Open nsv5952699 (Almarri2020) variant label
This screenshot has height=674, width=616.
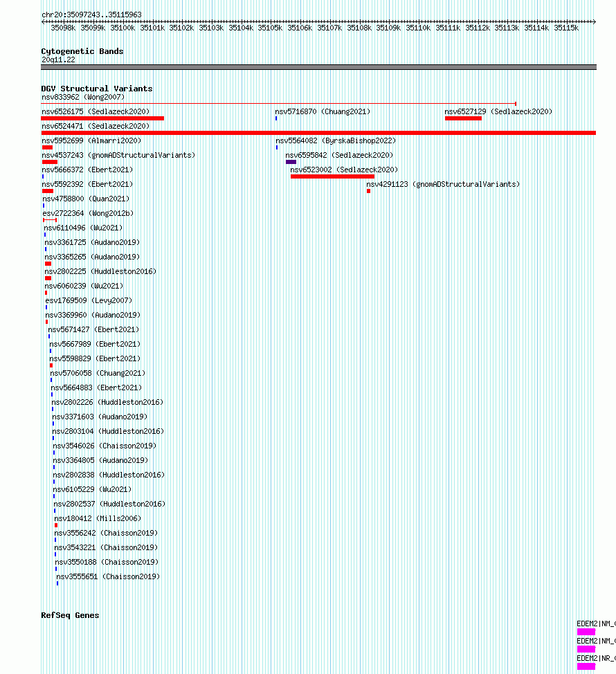[x=91, y=141]
